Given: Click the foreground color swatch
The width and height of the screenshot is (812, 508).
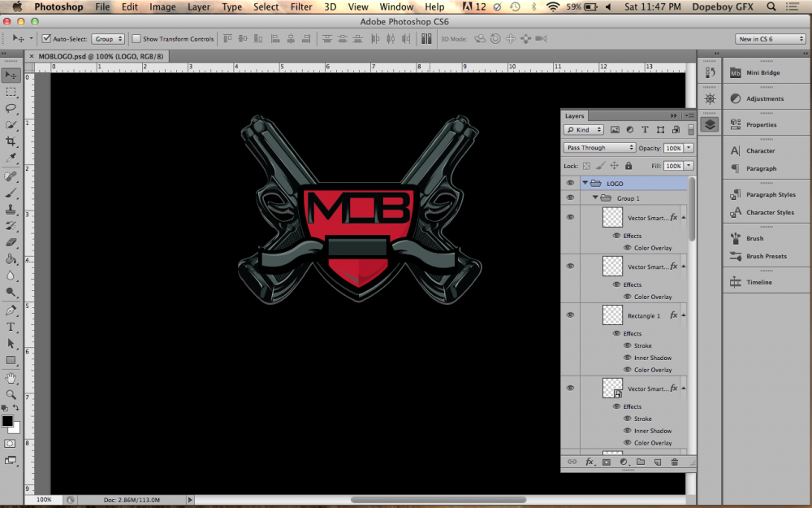Looking at the screenshot, I should (7, 421).
